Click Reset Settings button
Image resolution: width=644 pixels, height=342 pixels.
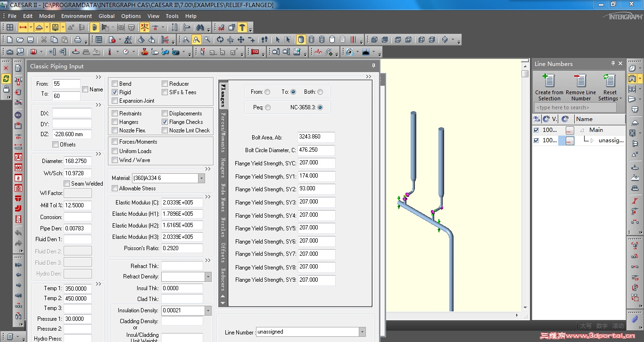610,87
